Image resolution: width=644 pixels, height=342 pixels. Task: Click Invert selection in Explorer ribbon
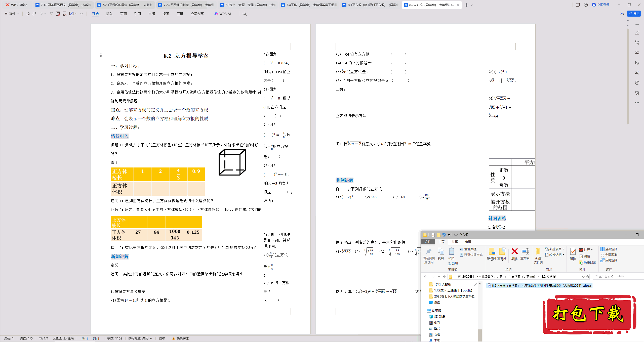[609, 260]
